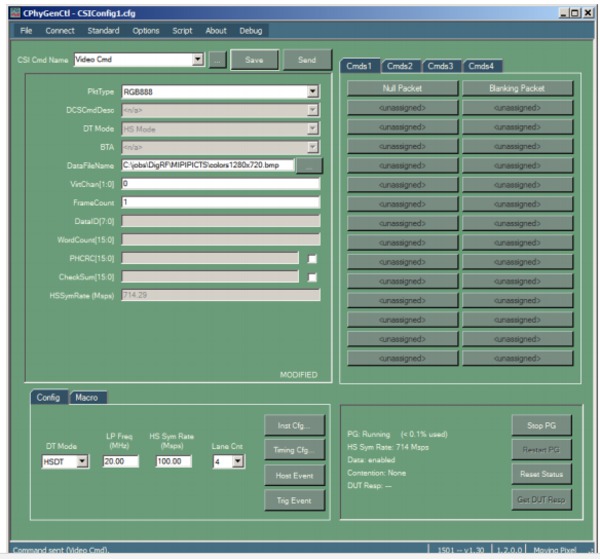Minimize the CPhyGenCtl window

(563, 13)
